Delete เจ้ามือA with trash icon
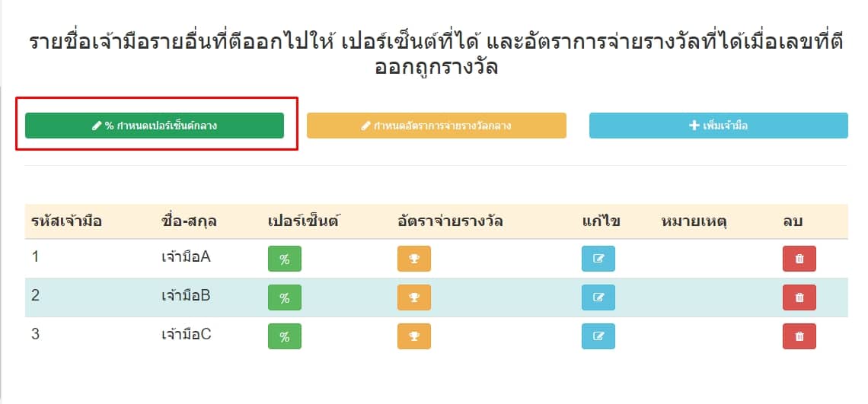Image resolution: width=868 pixels, height=404 pixels. pyautogui.click(x=799, y=259)
